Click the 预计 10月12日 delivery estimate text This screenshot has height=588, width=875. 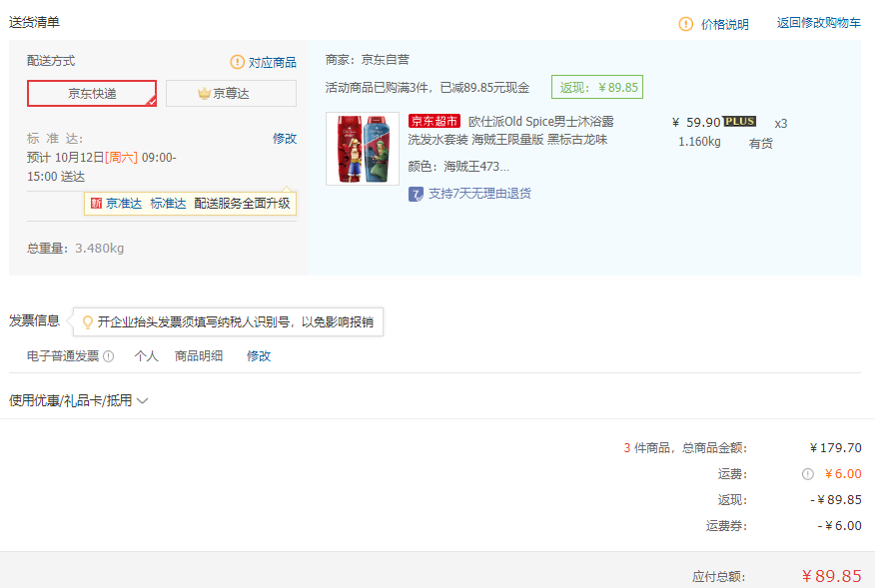(x=102, y=167)
